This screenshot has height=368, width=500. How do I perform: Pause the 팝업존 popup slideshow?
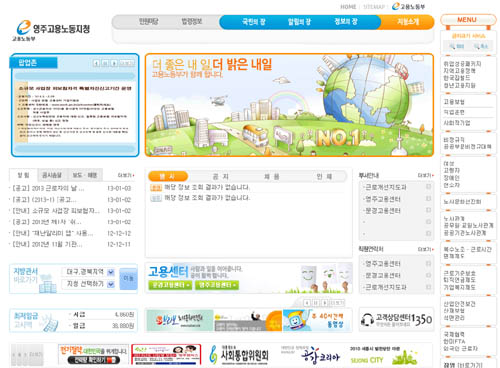click(x=105, y=63)
